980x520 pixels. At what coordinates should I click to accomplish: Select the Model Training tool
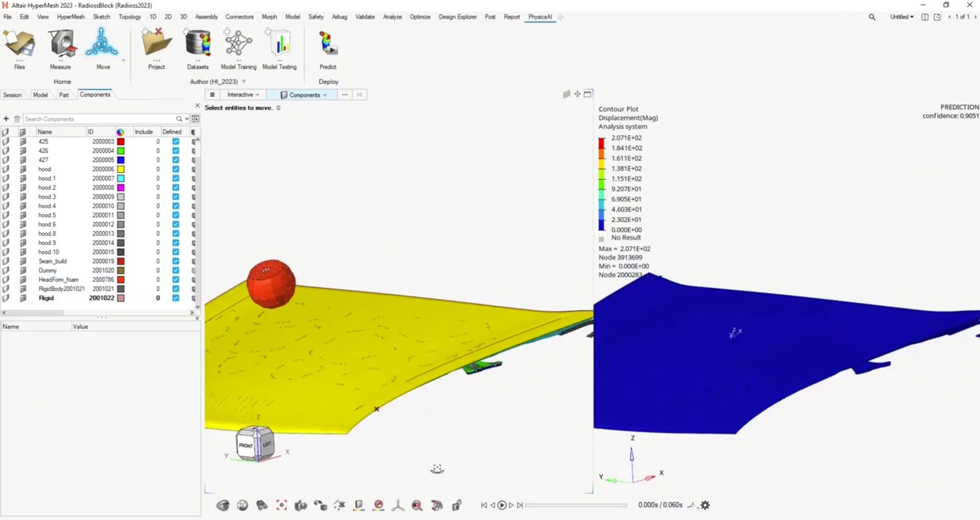237,49
